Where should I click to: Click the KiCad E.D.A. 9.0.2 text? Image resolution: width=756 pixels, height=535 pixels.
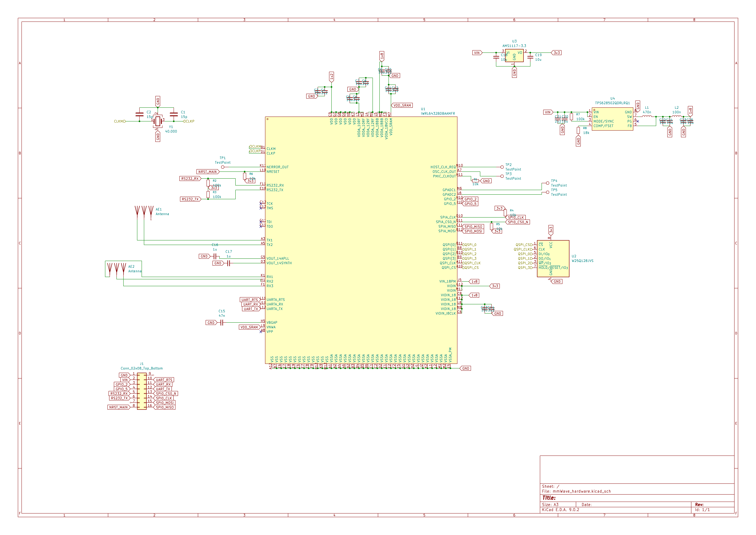point(560,510)
